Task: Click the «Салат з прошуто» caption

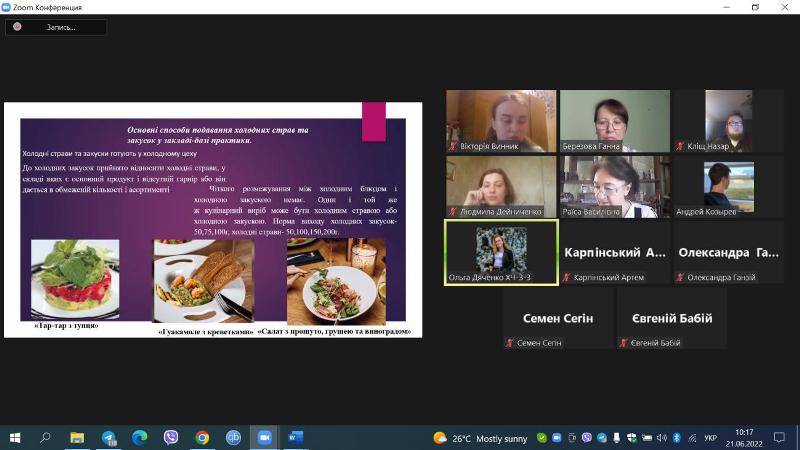Action: (334, 332)
